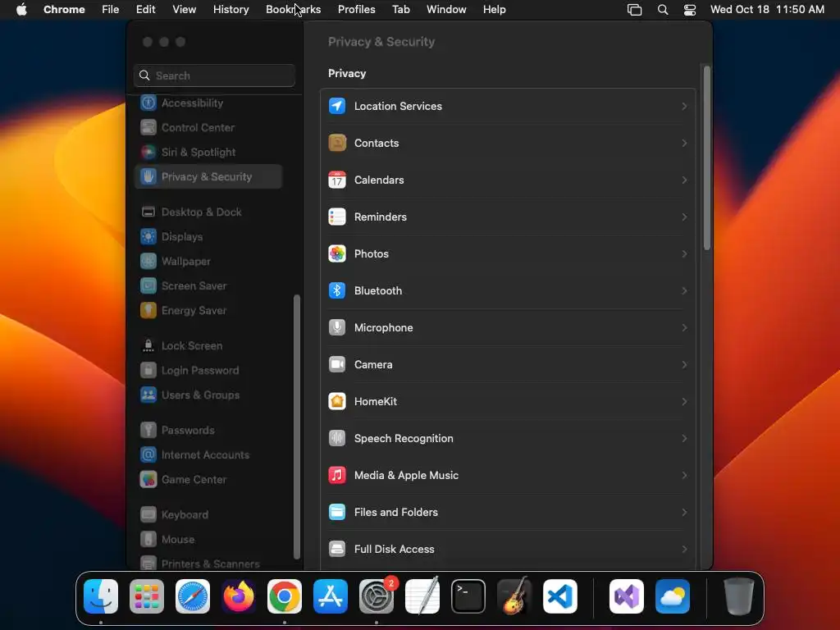This screenshot has width=840, height=630.
Task: Open Keyboard settings in sidebar
Action: coord(208,515)
